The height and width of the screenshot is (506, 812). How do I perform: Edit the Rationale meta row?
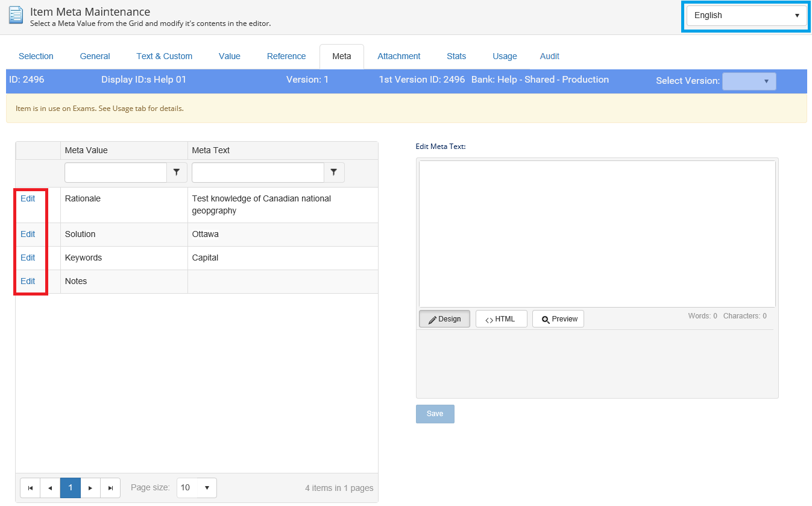tap(28, 198)
